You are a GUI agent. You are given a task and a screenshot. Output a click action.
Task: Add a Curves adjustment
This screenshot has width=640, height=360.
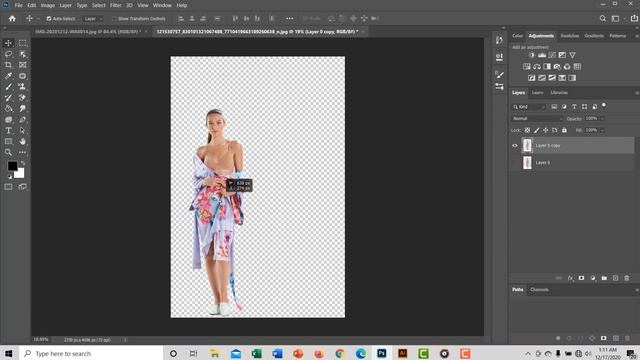tap(552, 55)
